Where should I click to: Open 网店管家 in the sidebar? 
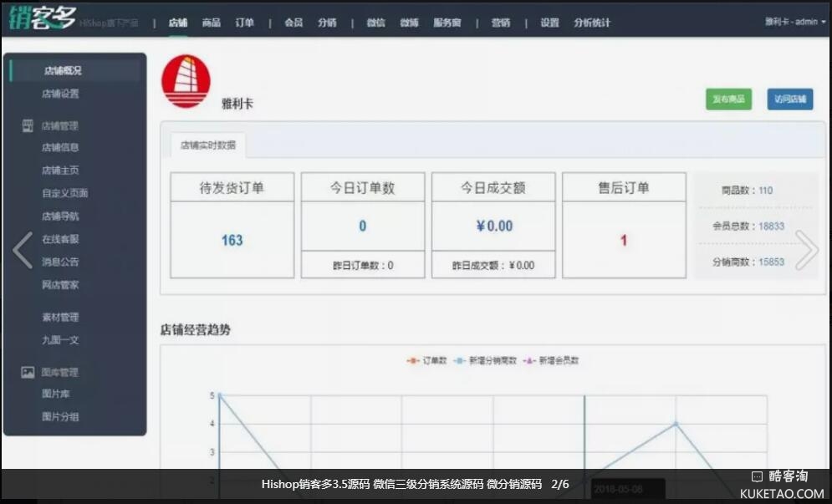(x=60, y=285)
